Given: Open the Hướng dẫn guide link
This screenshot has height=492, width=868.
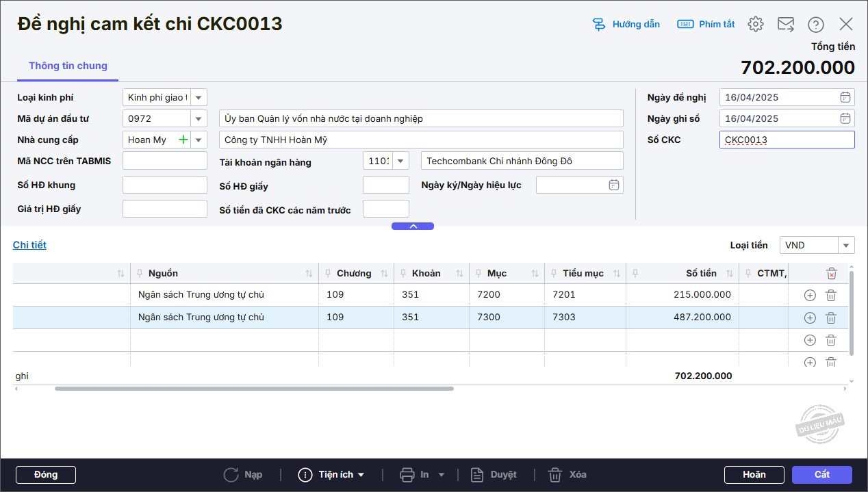Looking at the screenshot, I should point(626,25).
